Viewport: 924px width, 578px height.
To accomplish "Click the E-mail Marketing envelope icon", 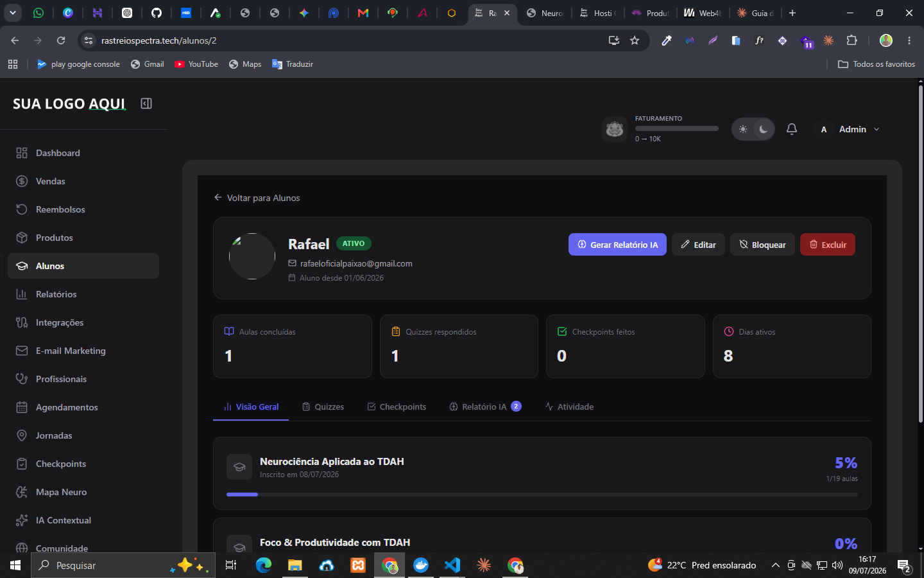I will pyautogui.click(x=22, y=351).
